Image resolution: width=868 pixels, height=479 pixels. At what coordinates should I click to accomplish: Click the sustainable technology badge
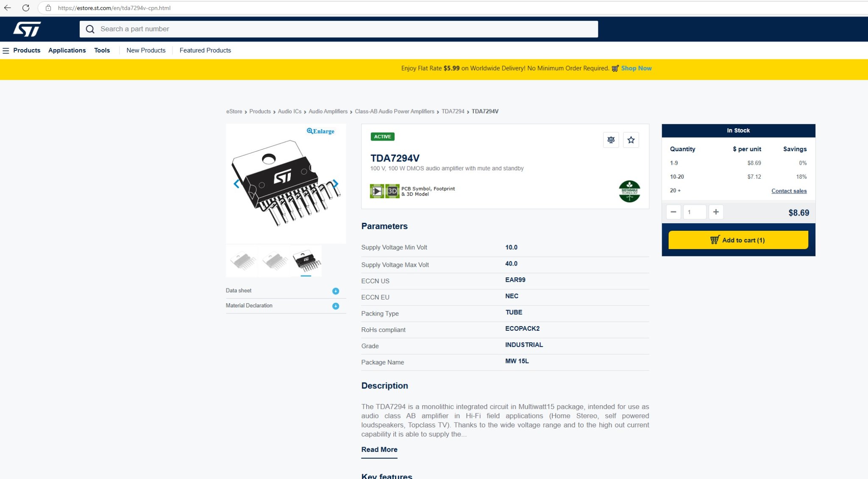[629, 191]
